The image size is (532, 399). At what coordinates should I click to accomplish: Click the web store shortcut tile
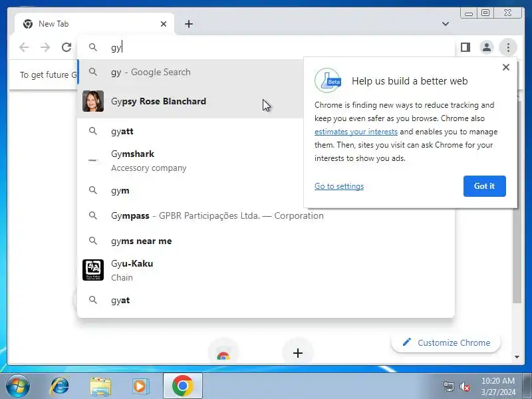point(223,353)
